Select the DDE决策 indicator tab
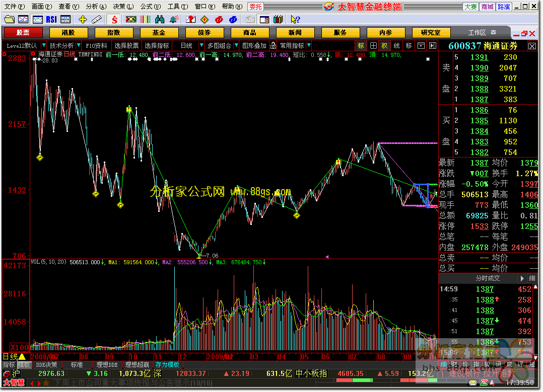This screenshot has height=392, width=543. click(46, 365)
